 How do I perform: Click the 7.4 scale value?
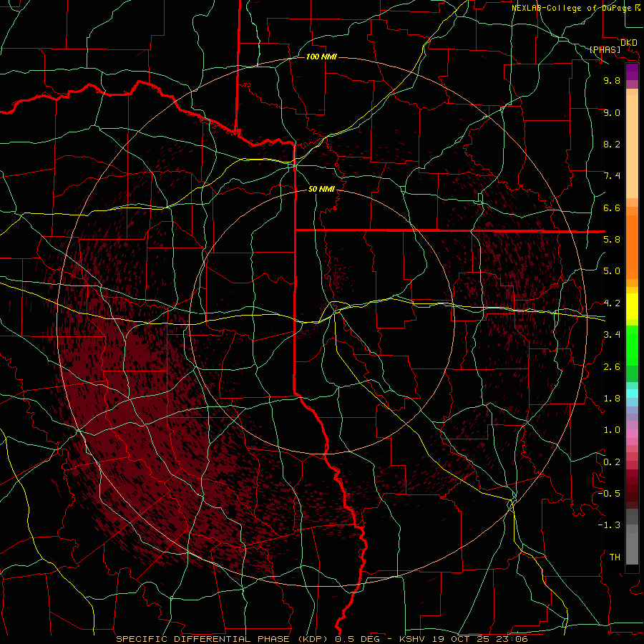(x=612, y=176)
